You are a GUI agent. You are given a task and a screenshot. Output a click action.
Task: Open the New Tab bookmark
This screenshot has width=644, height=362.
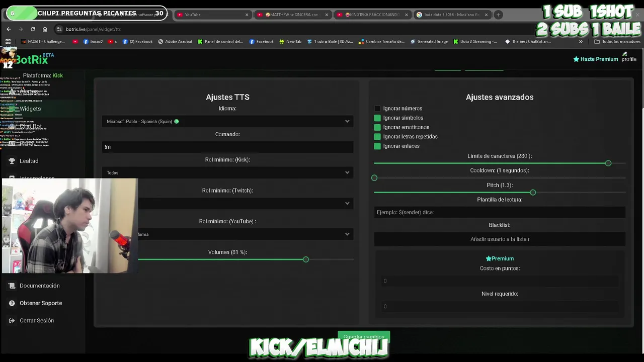[290, 42]
